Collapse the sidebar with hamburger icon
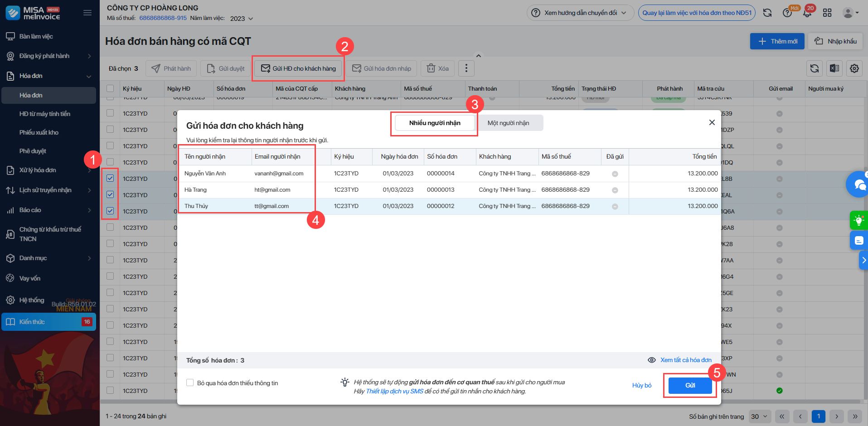This screenshot has height=426, width=868. pyautogui.click(x=87, y=13)
